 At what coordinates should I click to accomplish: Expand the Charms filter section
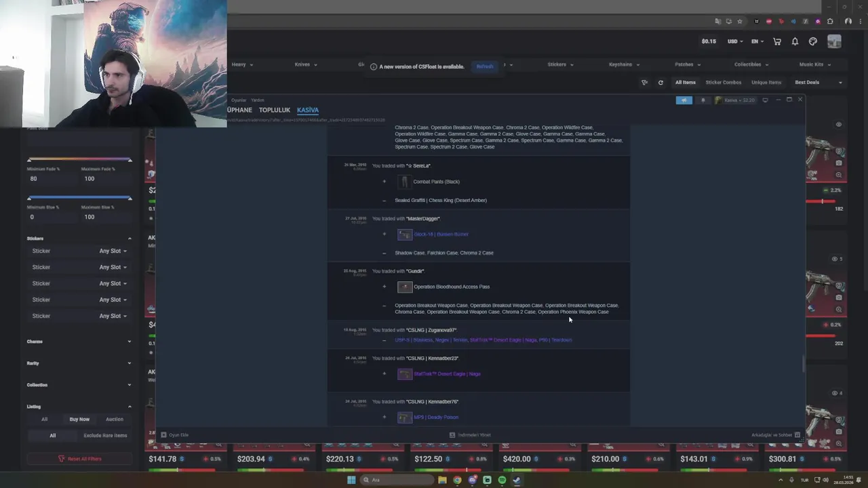79,342
